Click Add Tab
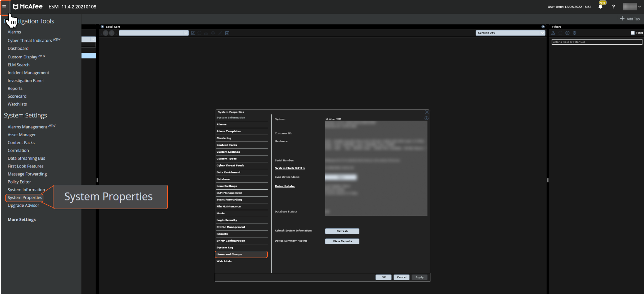The height and width of the screenshot is (294, 644). (x=630, y=19)
